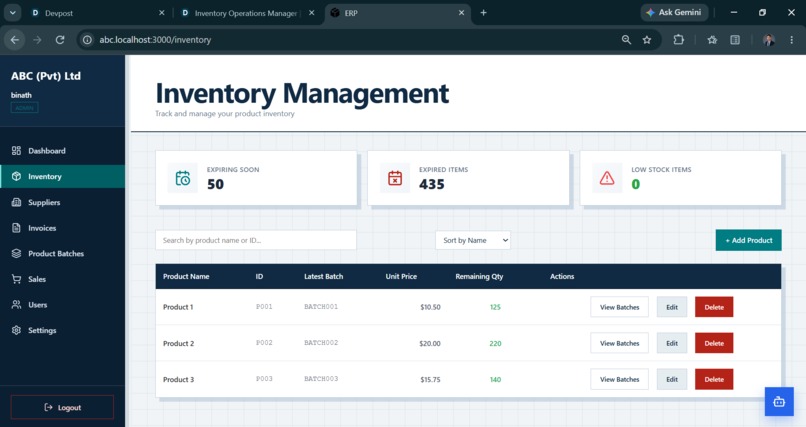Edit Product 2

[x=672, y=343]
